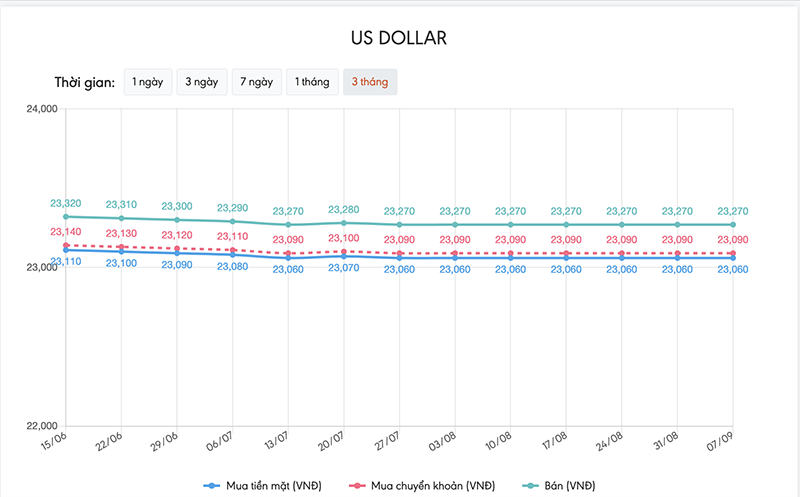Viewport: 800px width, 497px height.
Task: Click the blue 23,070 point on 20/07
Action: pos(344,256)
